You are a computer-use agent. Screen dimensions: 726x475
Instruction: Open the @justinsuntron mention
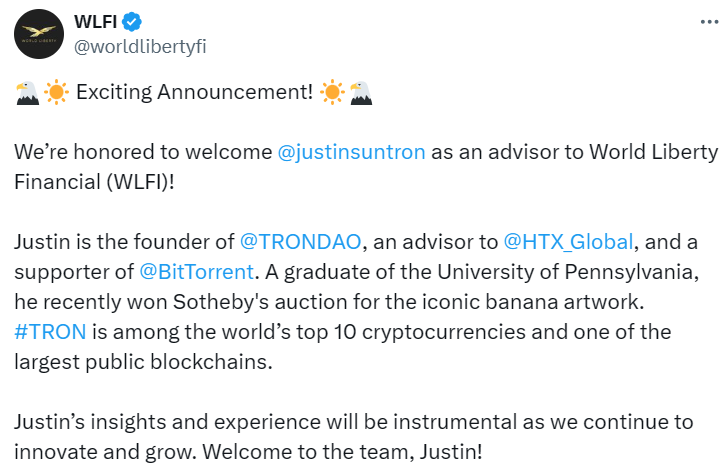tap(352, 152)
